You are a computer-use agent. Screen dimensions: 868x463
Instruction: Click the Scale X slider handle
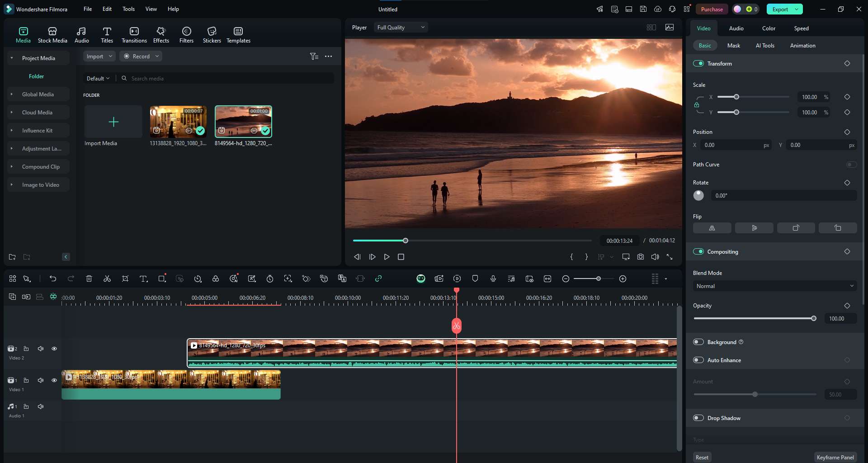coord(736,97)
